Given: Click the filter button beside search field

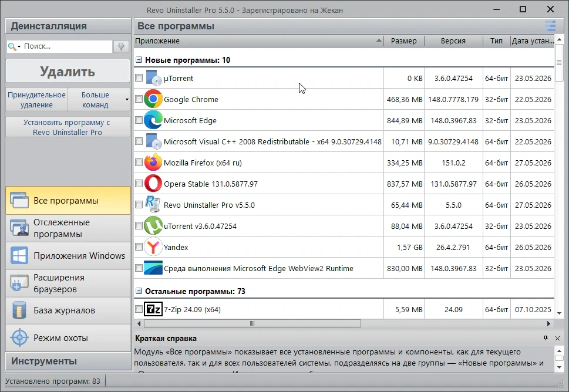Looking at the screenshot, I should [x=121, y=46].
